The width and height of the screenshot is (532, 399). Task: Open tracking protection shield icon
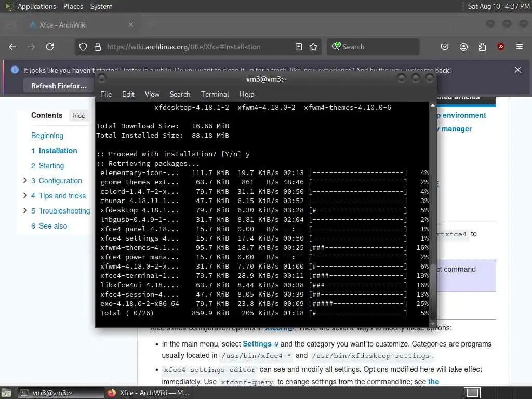coord(83,47)
